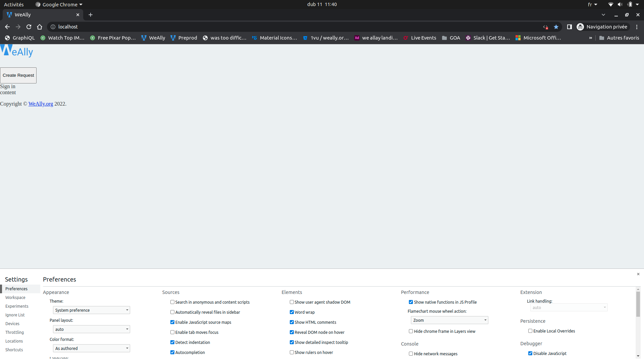The image size is (644, 362).
Task: Click inside the localhost address bar
Action: tap(134, 27)
